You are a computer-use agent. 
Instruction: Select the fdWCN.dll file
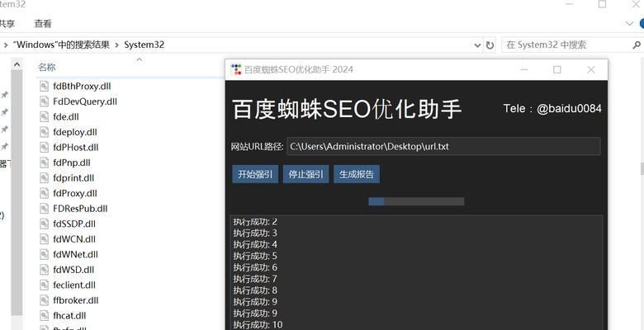74,239
